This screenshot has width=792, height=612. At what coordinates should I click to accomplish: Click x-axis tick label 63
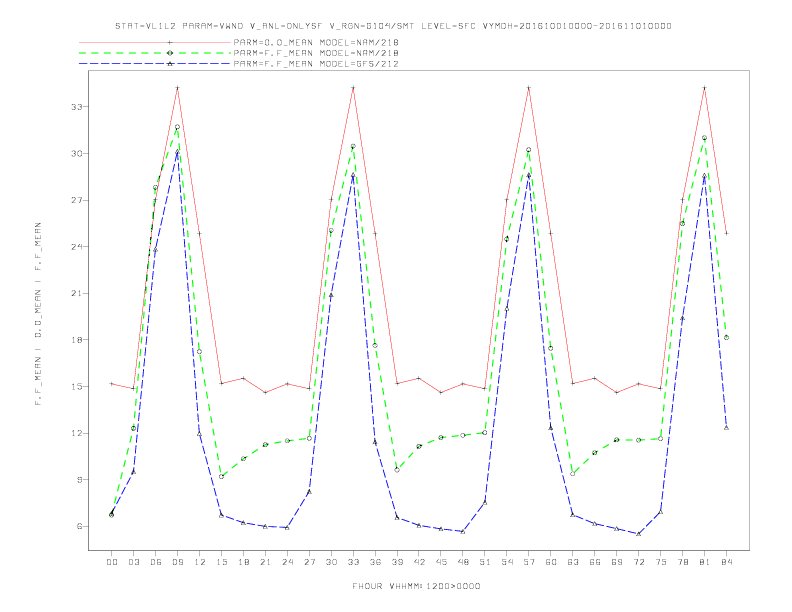(573, 562)
